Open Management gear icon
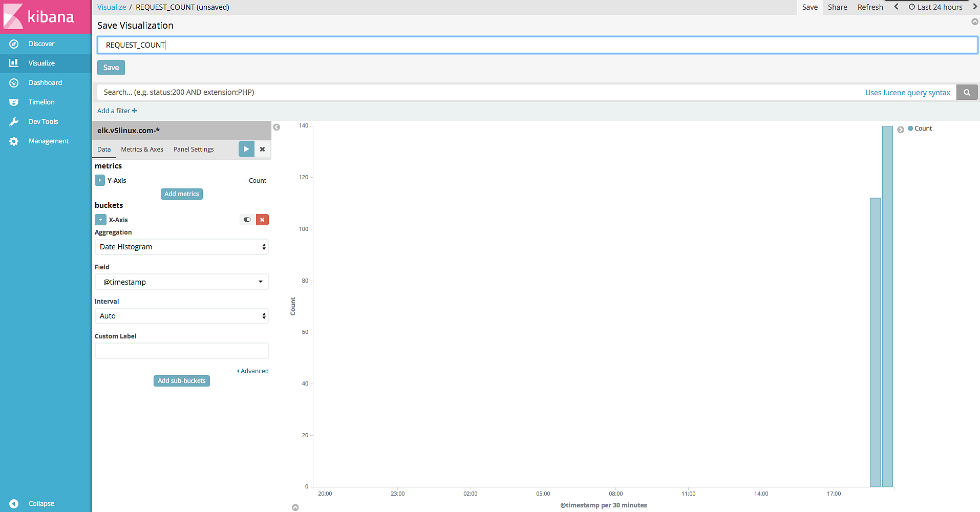The width and height of the screenshot is (980, 512). click(14, 141)
